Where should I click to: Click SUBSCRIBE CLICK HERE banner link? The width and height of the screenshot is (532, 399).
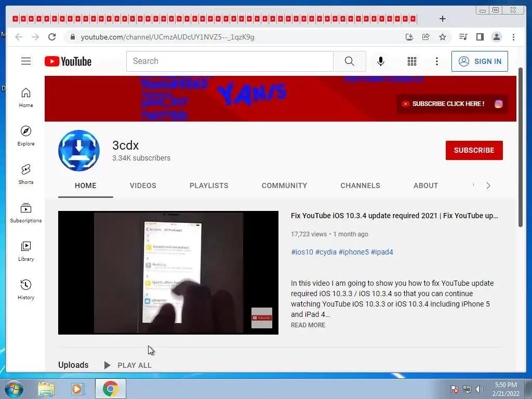444,104
